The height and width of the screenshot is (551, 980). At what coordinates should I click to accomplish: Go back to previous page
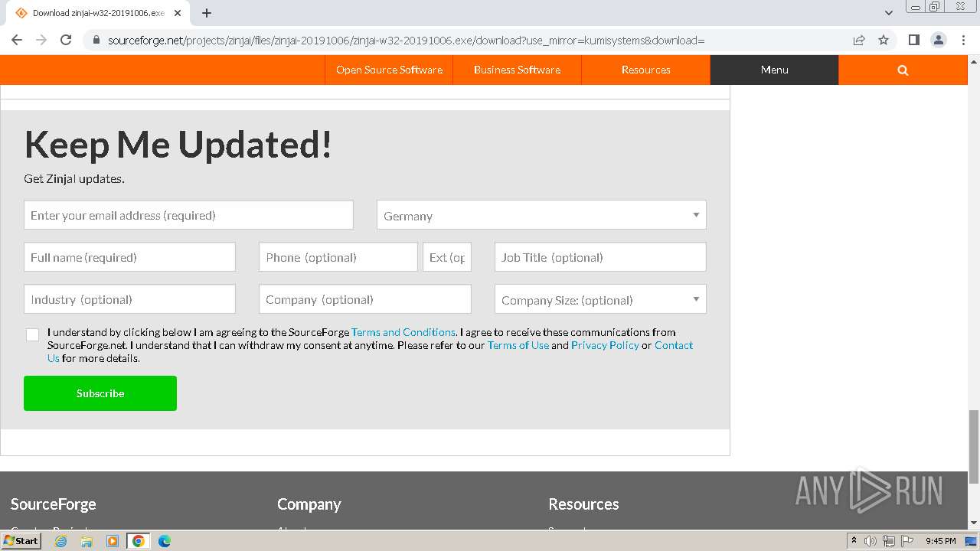tap(17, 40)
